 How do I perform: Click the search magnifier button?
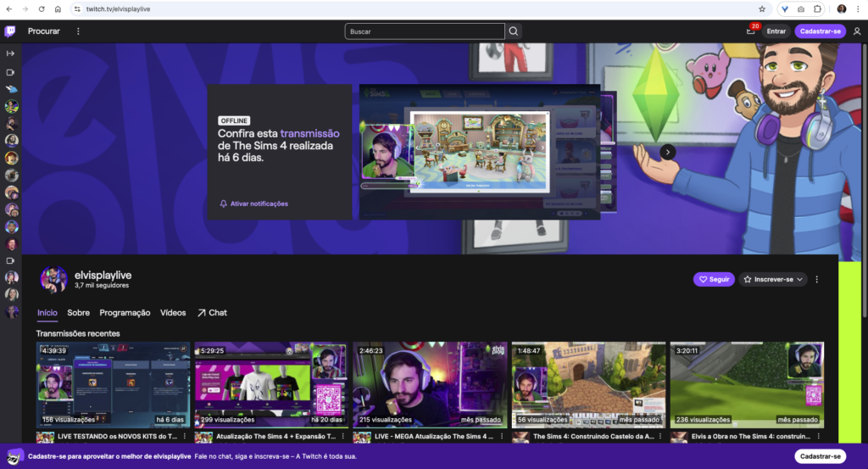[x=513, y=31]
